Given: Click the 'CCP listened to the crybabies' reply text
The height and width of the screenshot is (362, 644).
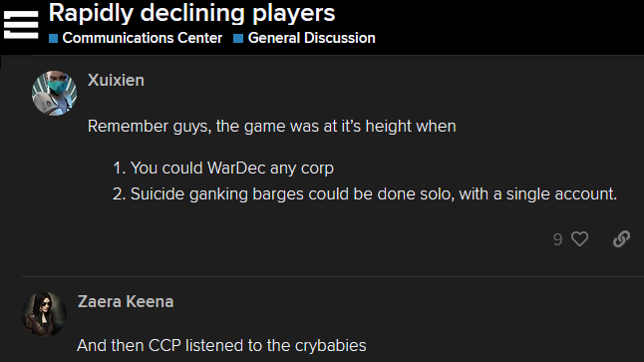Looking at the screenshot, I should point(221,346).
